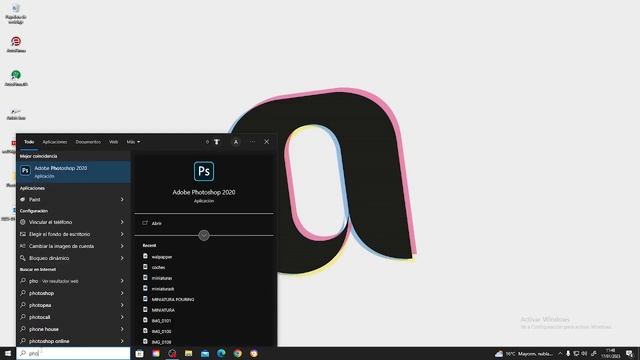The width and height of the screenshot is (640, 360).
Task: Expand 'phone house' web suggestion arrow
Action: tap(122, 329)
